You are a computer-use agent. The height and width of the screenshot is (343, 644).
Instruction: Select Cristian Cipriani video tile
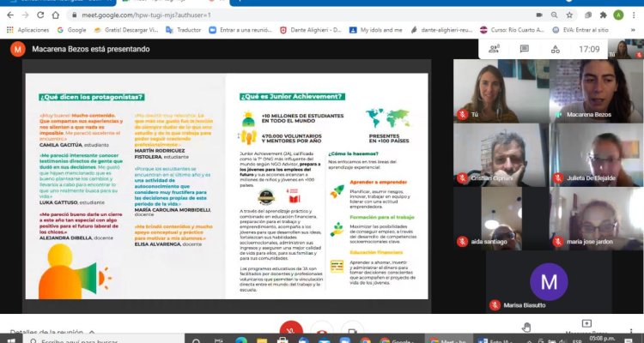pyautogui.click(x=501, y=155)
